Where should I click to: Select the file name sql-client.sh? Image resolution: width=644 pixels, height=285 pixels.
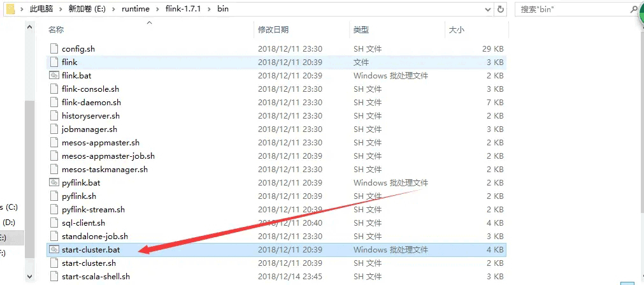tap(83, 223)
